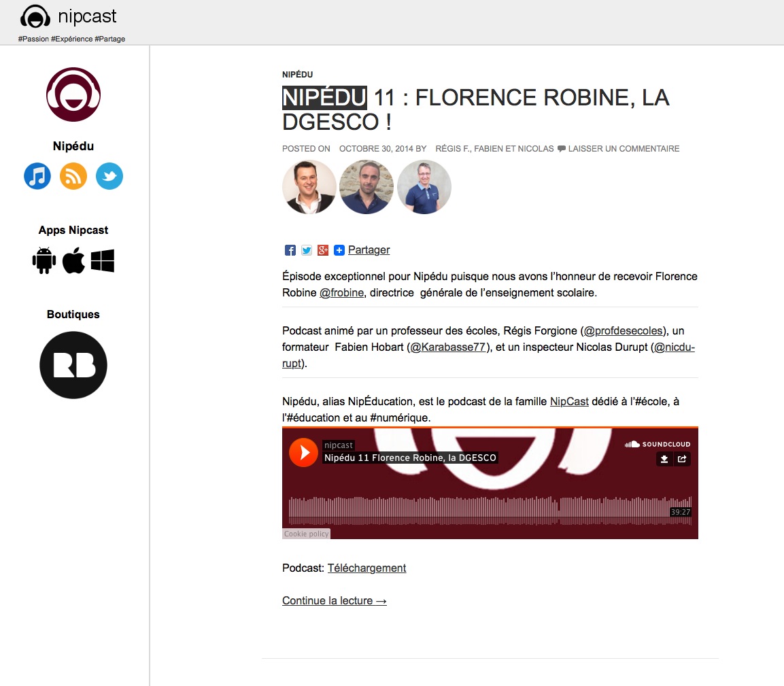Click Continue la lecture link

click(x=335, y=600)
